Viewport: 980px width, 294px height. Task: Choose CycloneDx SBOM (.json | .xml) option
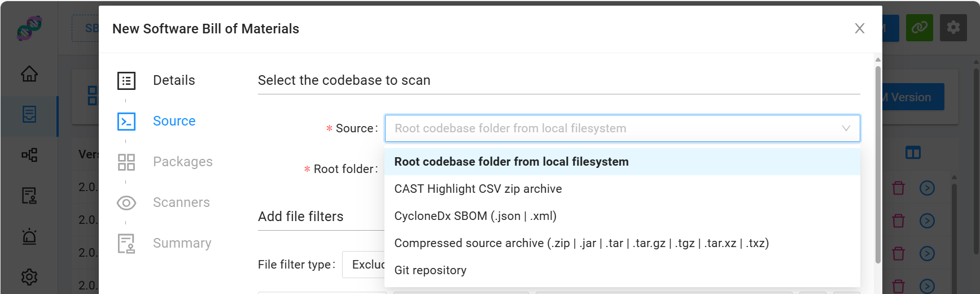coord(475,216)
